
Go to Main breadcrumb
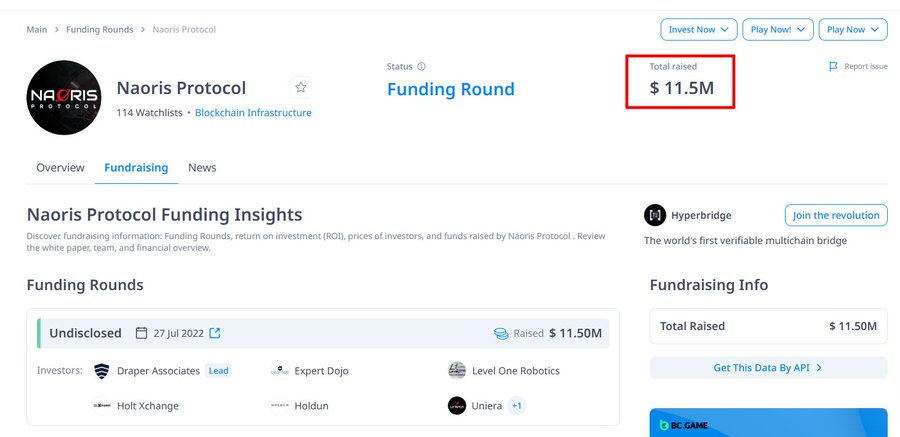tap(37, 29)
